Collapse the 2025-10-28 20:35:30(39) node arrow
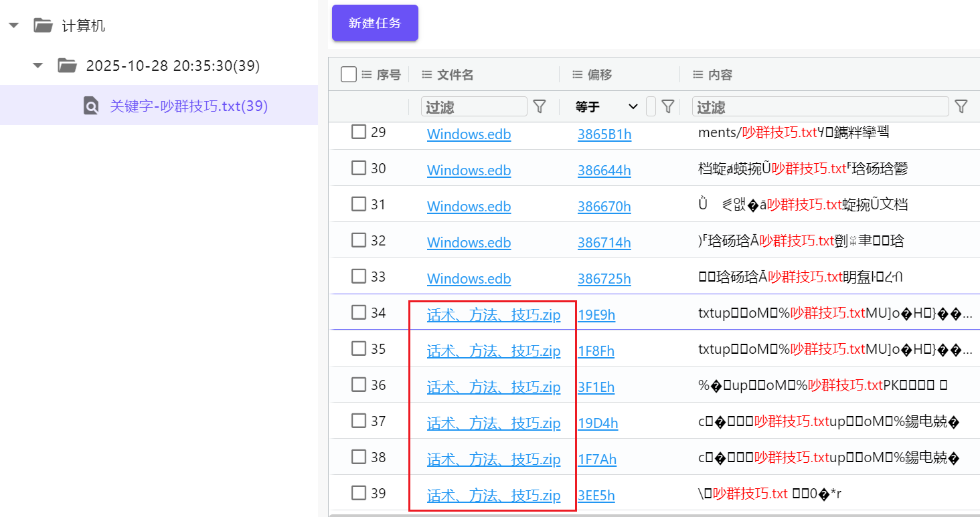This screenshot has width=980, height=517. point(38,66)
